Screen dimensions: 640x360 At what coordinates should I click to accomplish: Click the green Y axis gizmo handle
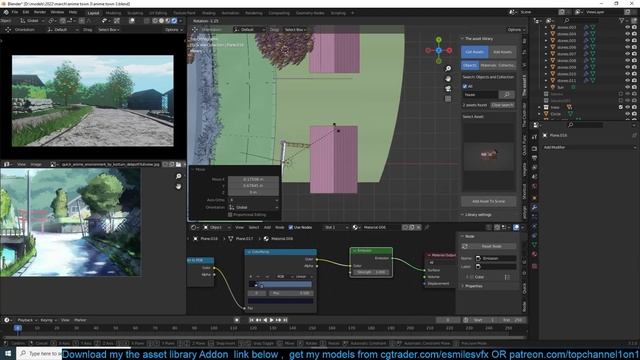coord(438,40)
